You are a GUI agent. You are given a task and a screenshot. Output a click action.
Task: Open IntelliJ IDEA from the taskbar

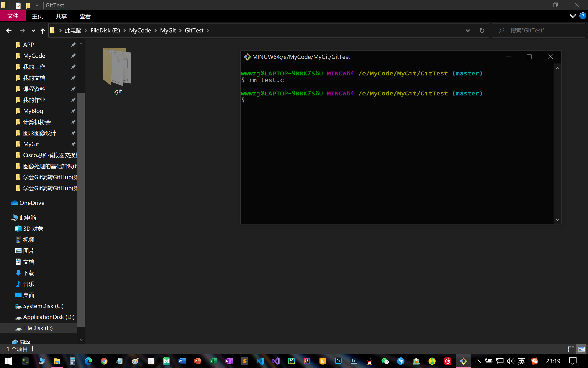click(x=307, y=361)
